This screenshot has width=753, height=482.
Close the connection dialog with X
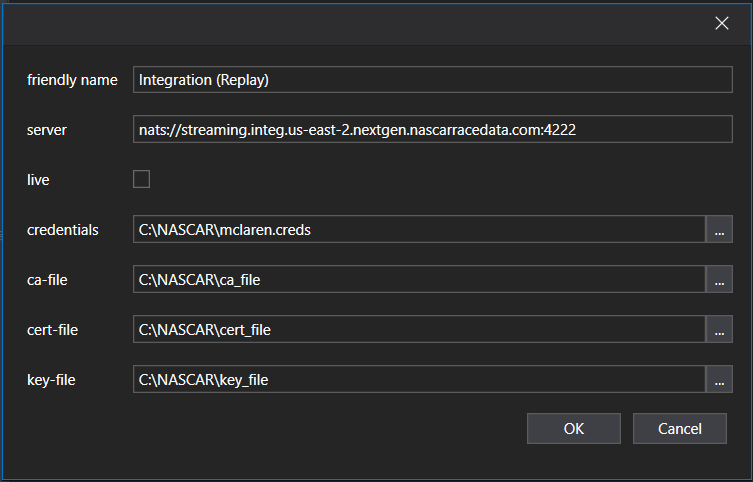pos(721,24)
